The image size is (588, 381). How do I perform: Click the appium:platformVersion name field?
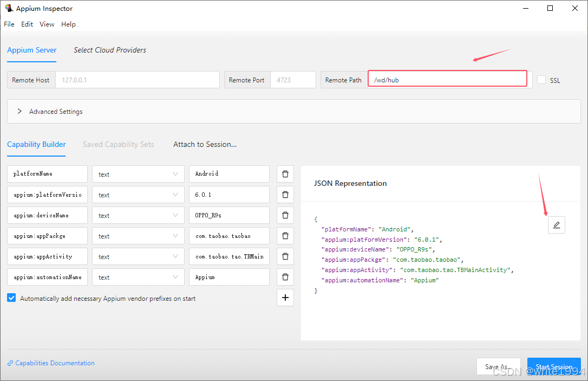coord(47,195)
